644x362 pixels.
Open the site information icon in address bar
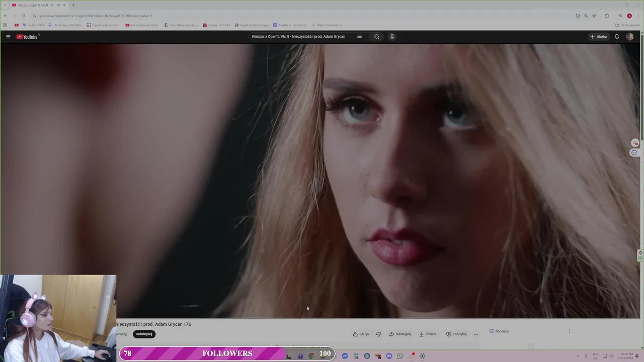34,16
